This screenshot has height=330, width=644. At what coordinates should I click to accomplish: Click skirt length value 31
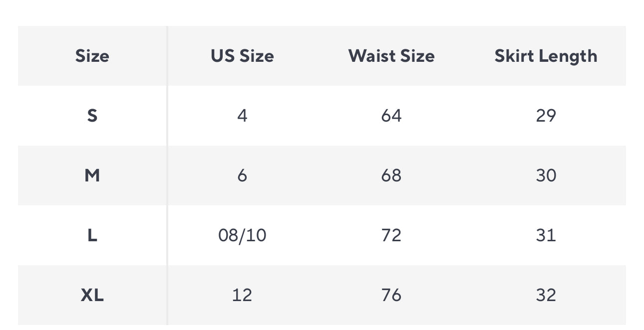(546, 235)
